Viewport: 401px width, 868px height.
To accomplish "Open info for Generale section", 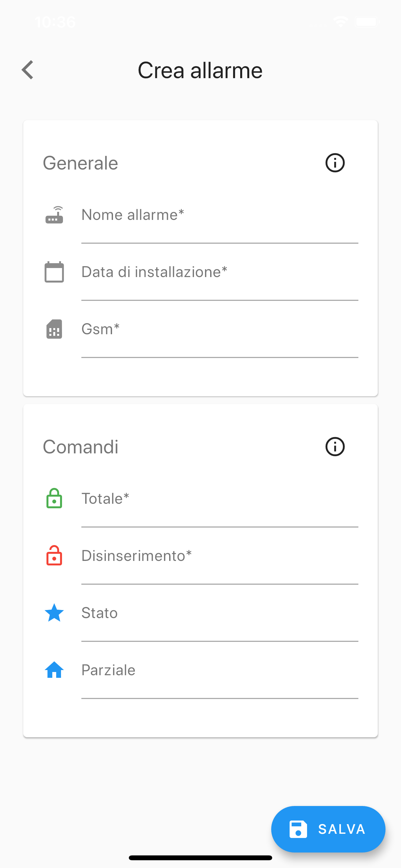I will [x=334, y=163].
